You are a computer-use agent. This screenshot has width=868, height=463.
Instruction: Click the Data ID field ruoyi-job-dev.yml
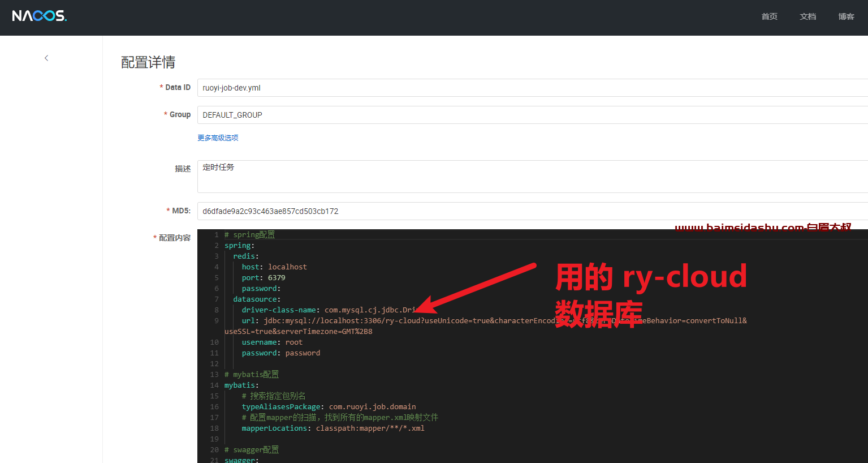click(x=533, y=88)
